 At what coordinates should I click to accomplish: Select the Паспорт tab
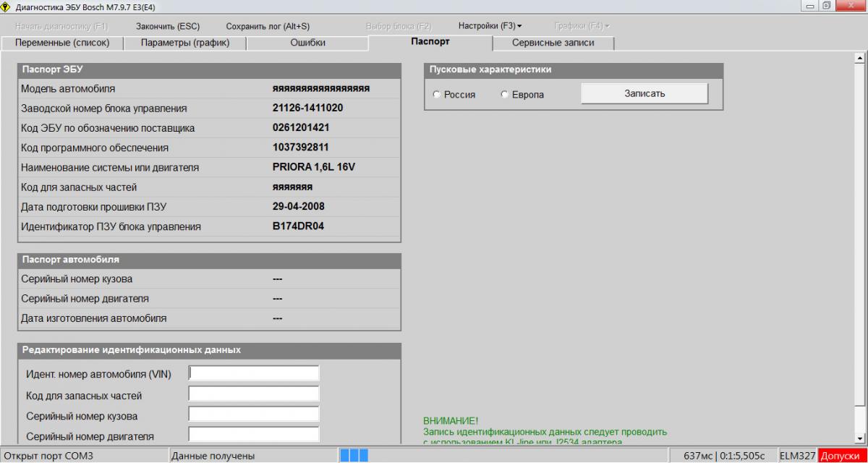coord(430,43)
